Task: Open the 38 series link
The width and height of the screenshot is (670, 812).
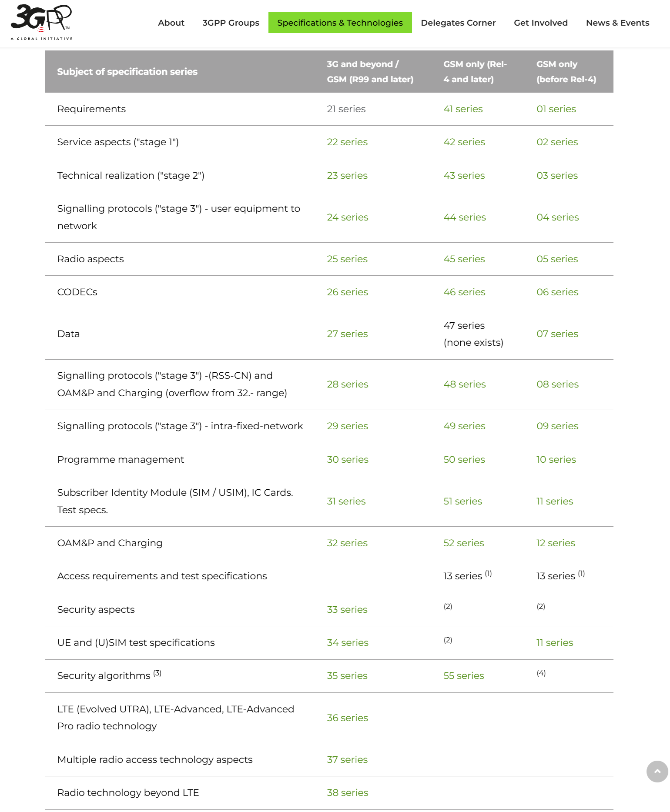Action: (347, 793)
